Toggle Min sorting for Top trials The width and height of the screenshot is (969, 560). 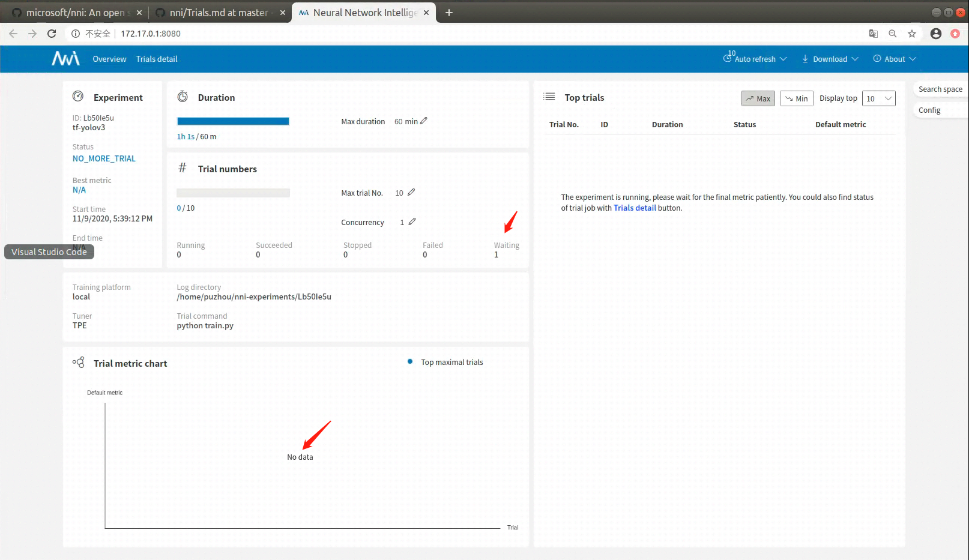tap(796, 98)
